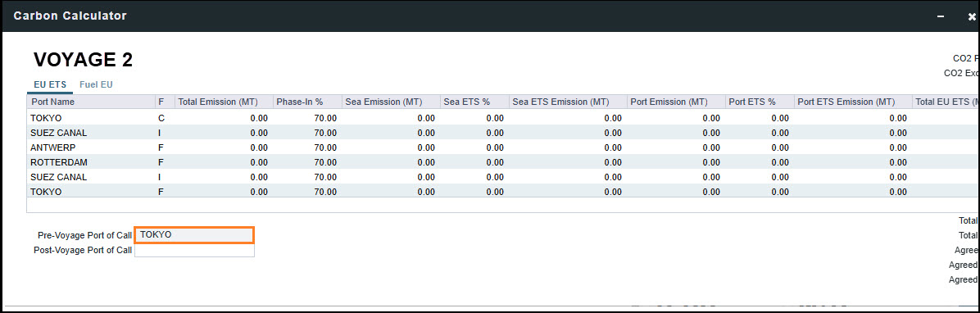This screenshot has height=313, width=980.
Task: Click the Post-Voyage Port of Call field
Action: [x=194, y=250]
